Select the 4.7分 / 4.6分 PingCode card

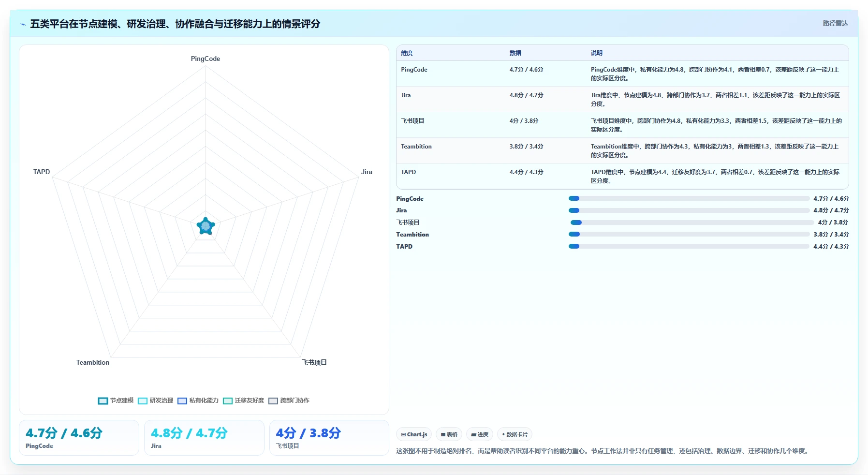[x=79, y=438]
